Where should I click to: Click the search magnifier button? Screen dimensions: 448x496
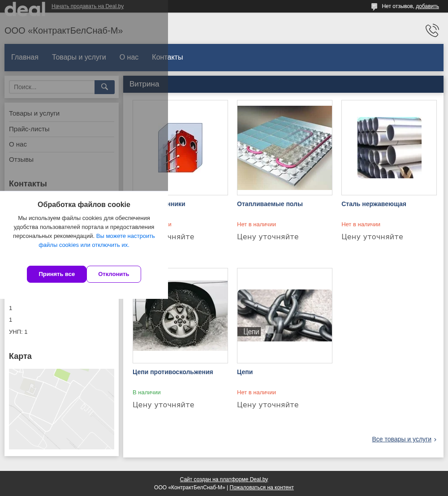pos(104,87)
